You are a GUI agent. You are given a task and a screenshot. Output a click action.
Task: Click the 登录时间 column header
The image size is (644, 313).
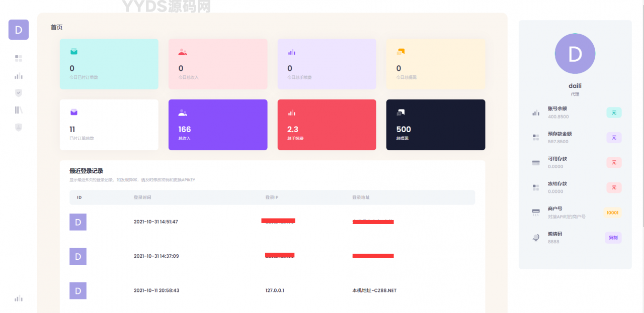coord(142,197)
